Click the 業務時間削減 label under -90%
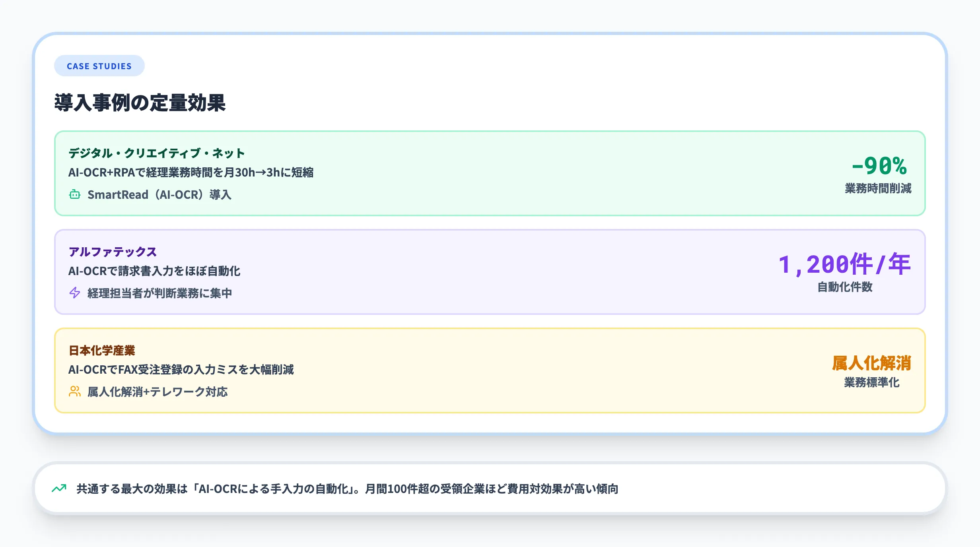The image size is (980, 547). point(878,190)
